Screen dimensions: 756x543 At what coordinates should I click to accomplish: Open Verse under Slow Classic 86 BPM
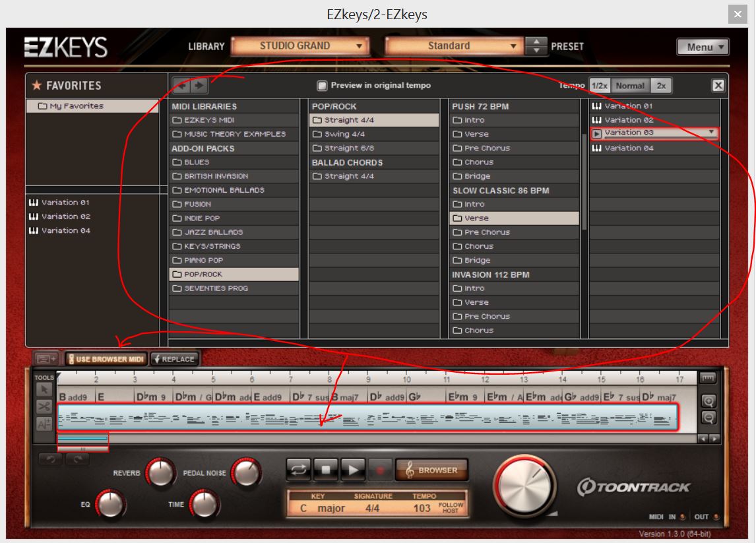[514, 218]
